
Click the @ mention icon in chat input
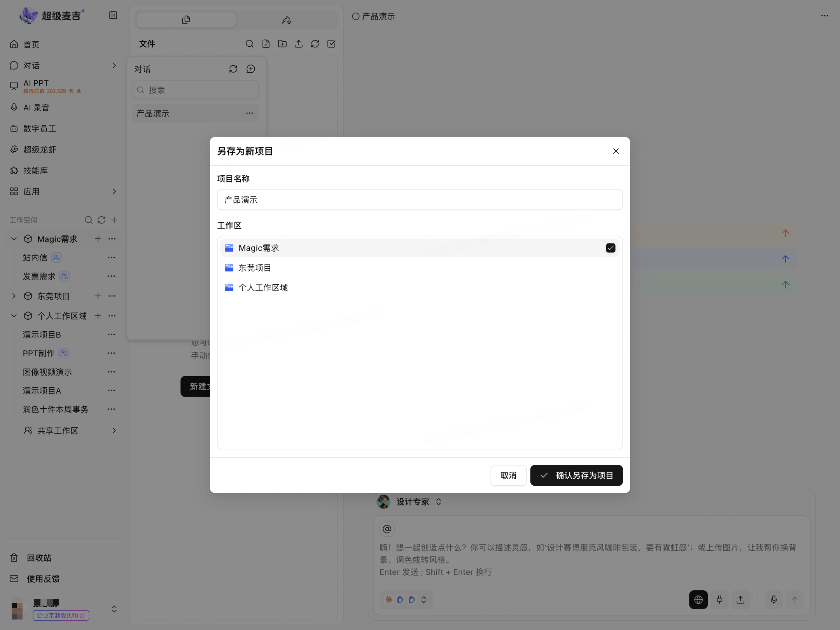pos(387,529)
